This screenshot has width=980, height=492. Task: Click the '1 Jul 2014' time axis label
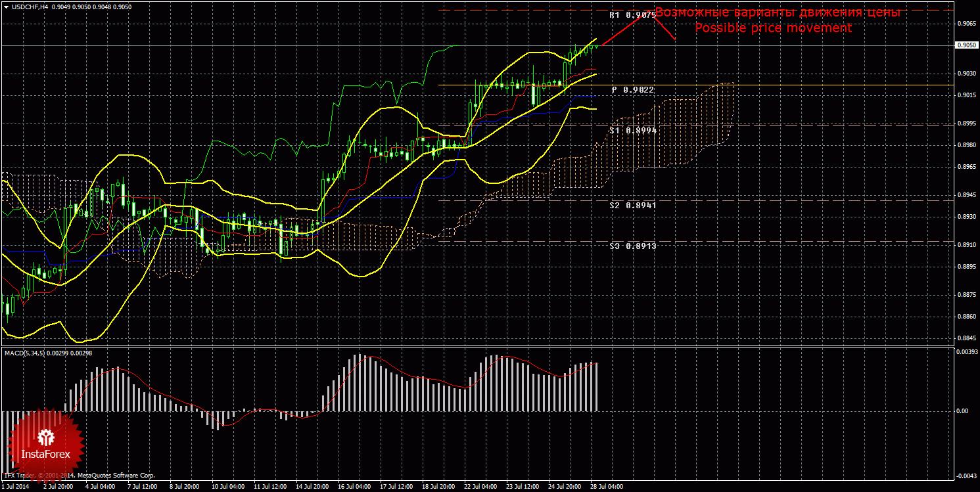[x=15, y=487]
